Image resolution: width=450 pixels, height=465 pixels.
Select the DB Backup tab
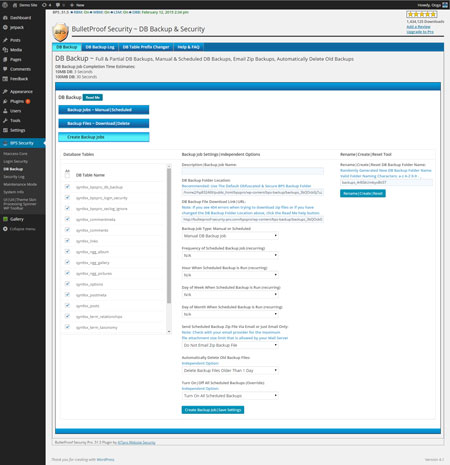[67, 47]
